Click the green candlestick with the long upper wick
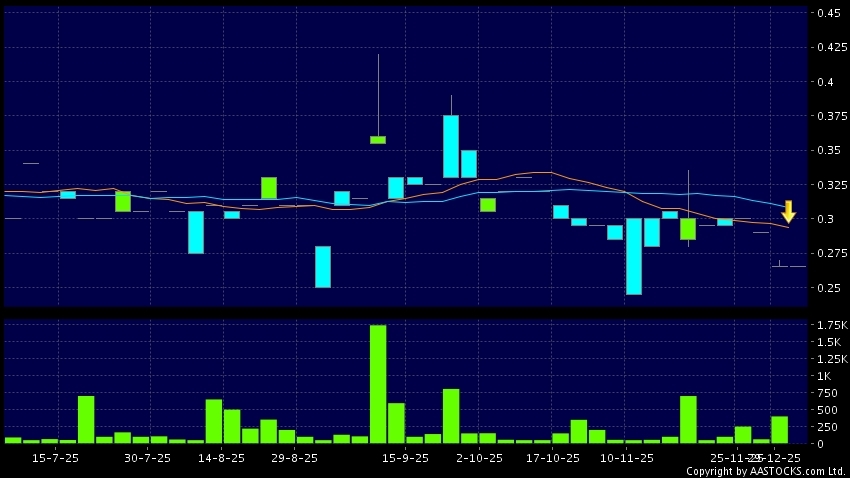 (x=378, y=140)
